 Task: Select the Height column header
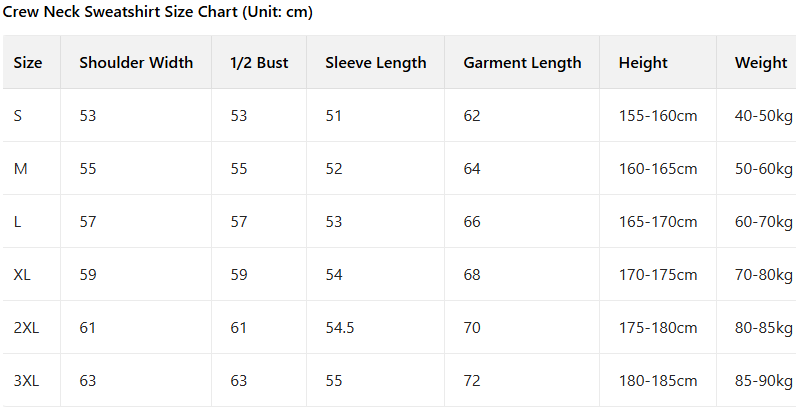tap(643, 63)
